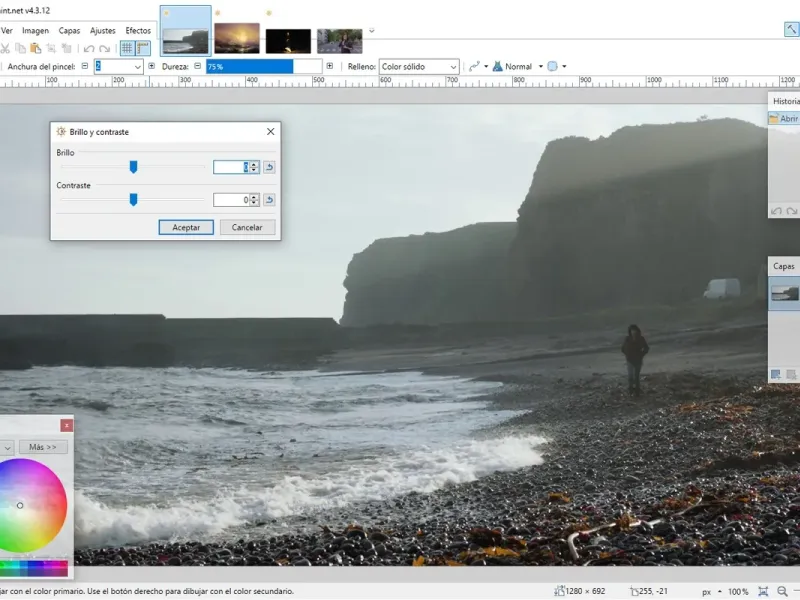800x600 pixels.
Task: Click the zoom out magnifier icon
Action: pos(782,592)
